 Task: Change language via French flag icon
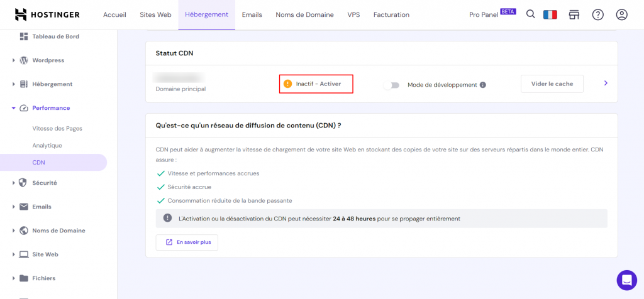coord(550,15)
